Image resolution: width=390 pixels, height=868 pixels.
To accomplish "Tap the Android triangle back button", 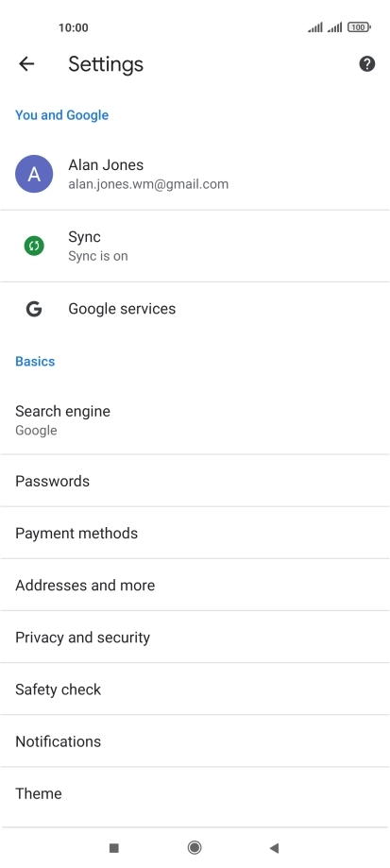I will click(274, 847).
